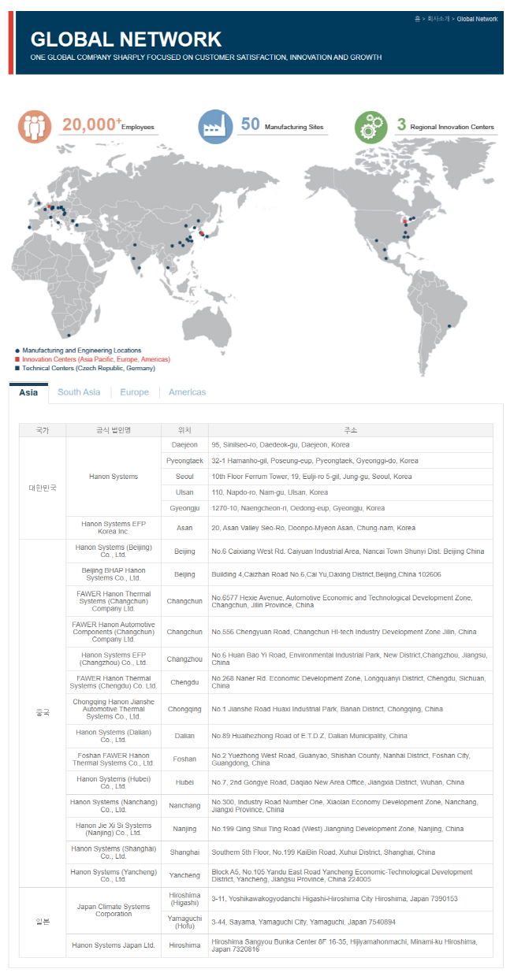Click the 20,000+ Employees statistic
The image size is (525, 980).
pos(108,125)
